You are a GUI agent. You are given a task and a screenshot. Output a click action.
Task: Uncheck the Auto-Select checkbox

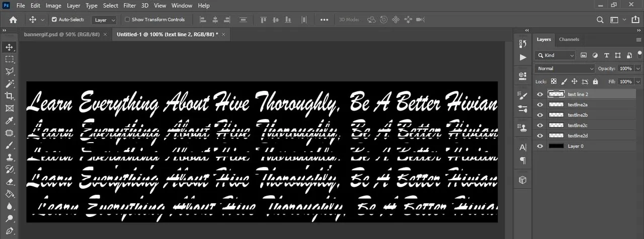tap(55, 20)
